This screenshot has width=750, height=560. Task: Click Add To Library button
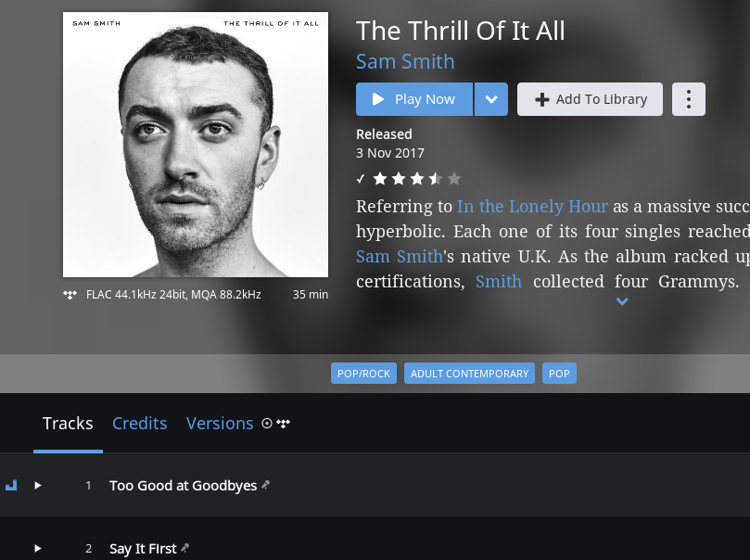click(590, 99)
